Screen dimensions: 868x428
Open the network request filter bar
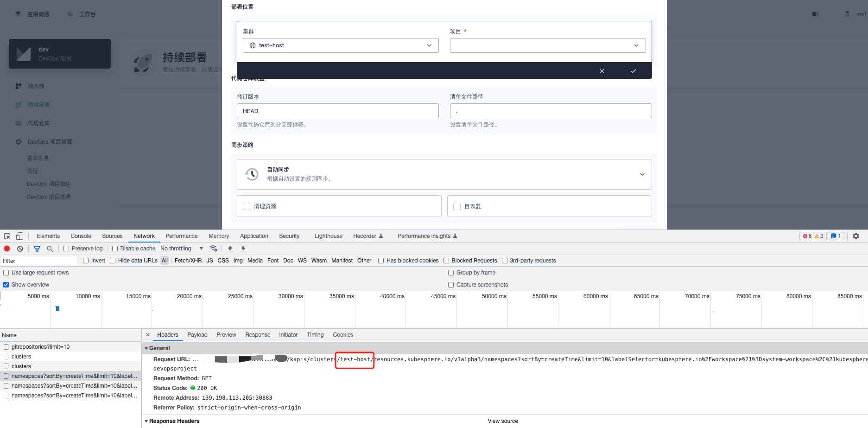click(x=37, y=249)
